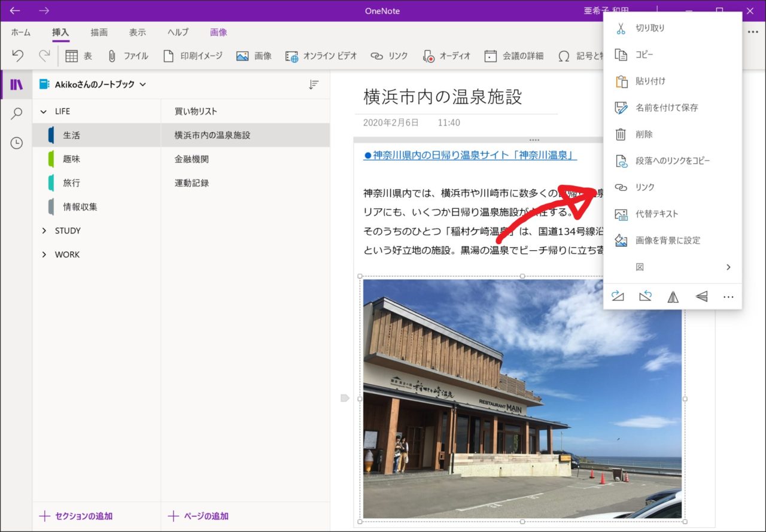Switch to the 描画 tab
The image size is (766, 532).
(x=99, y=32)
